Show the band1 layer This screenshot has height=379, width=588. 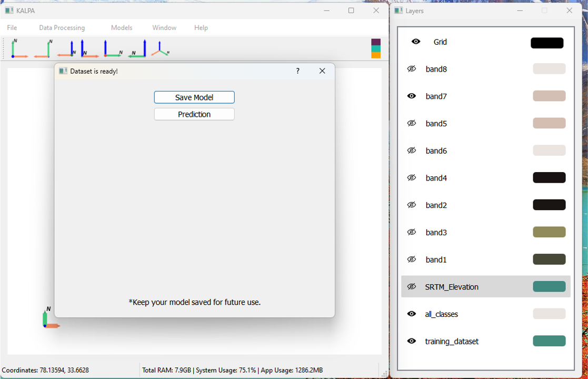tap(411, 260)
